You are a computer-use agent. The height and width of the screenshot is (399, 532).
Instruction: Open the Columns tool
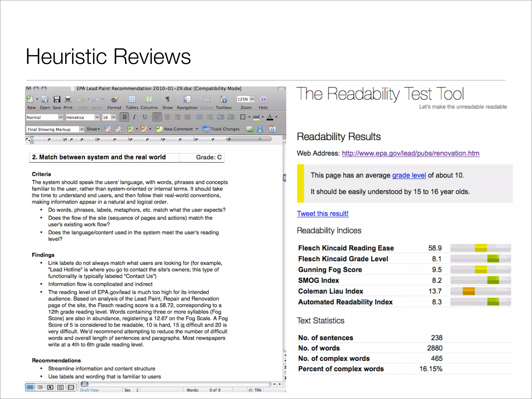149,99
